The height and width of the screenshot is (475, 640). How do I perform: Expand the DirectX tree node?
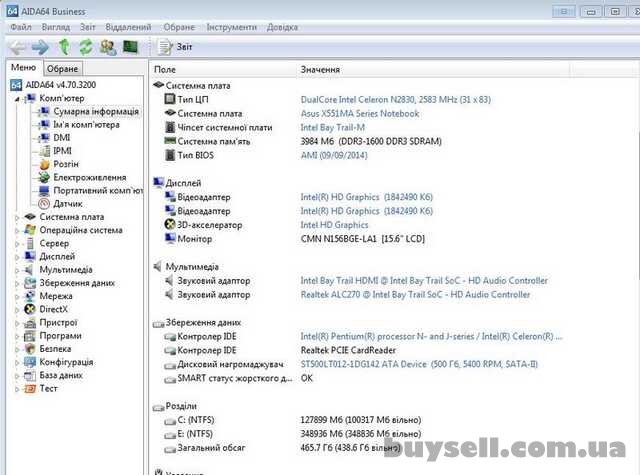point(17,310)
